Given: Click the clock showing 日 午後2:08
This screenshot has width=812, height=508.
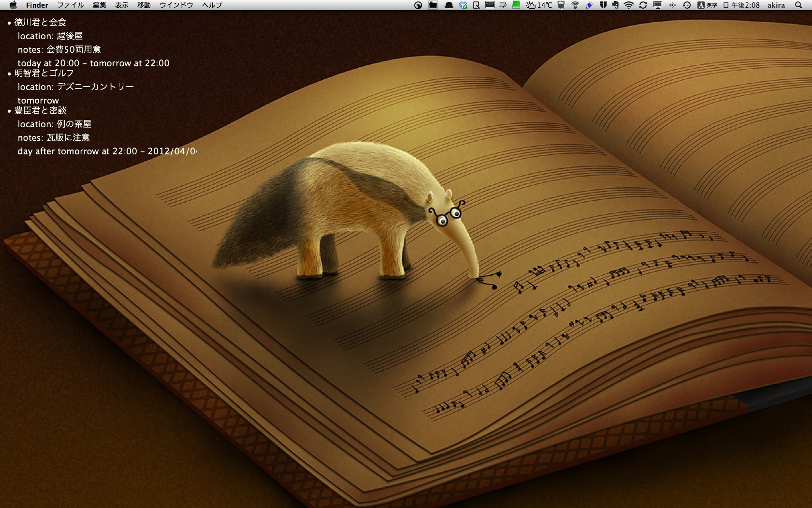Looking at the screenshot, I should click(741, 5).
